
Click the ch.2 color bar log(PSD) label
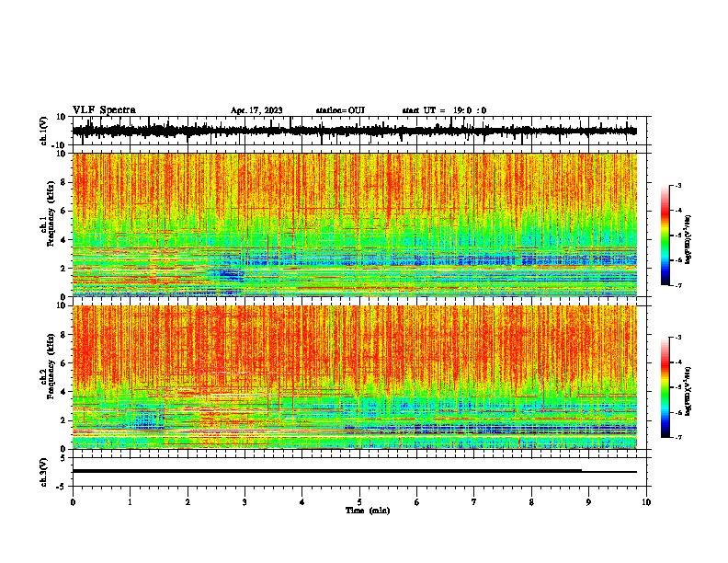pyautogui.click(x=688, y=391)
